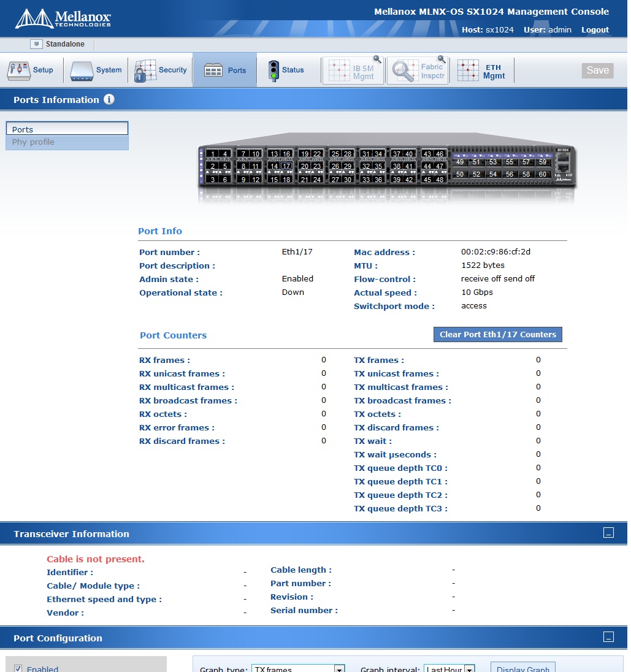Select port 55 on the switch diagram
The height and width of the screenshot is (672, 631).
tap(510, 162)
